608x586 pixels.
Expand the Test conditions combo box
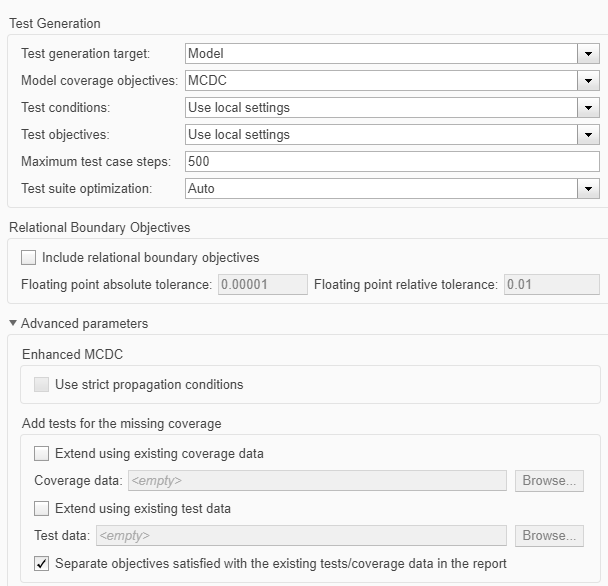coord(380,108)
